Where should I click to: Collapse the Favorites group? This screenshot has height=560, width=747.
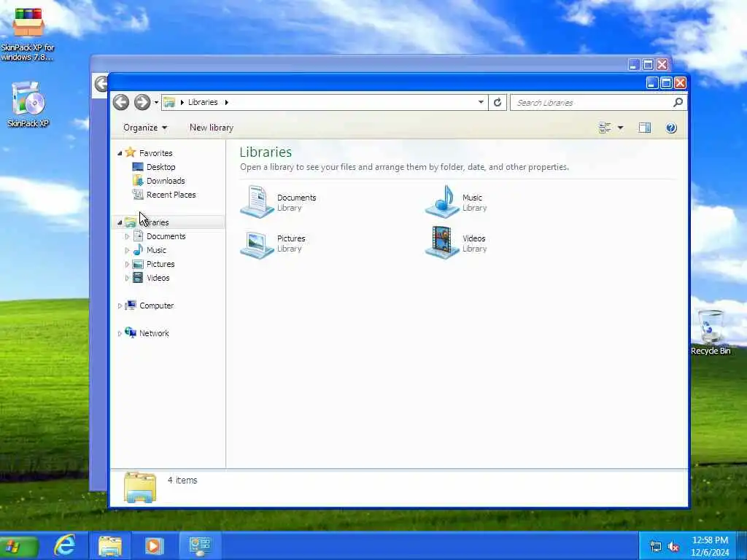120,153
